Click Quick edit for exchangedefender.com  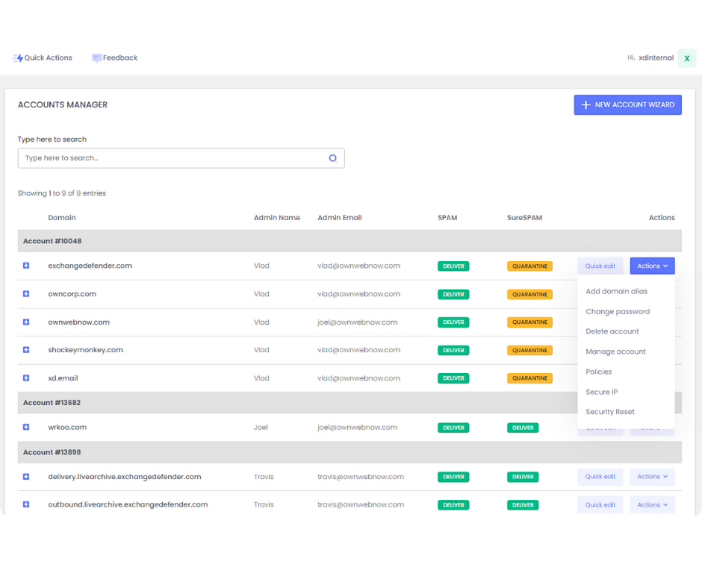click(600, 266)
